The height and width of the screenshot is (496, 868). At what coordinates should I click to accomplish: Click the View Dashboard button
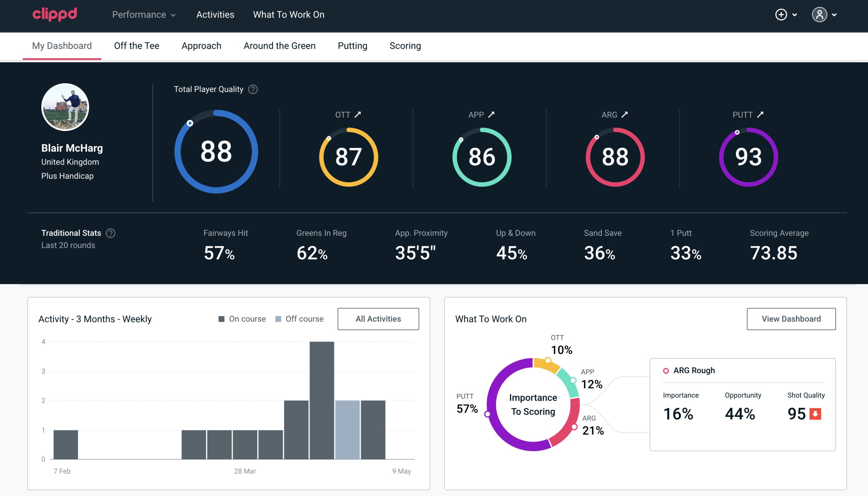click(x=791, y=318)
